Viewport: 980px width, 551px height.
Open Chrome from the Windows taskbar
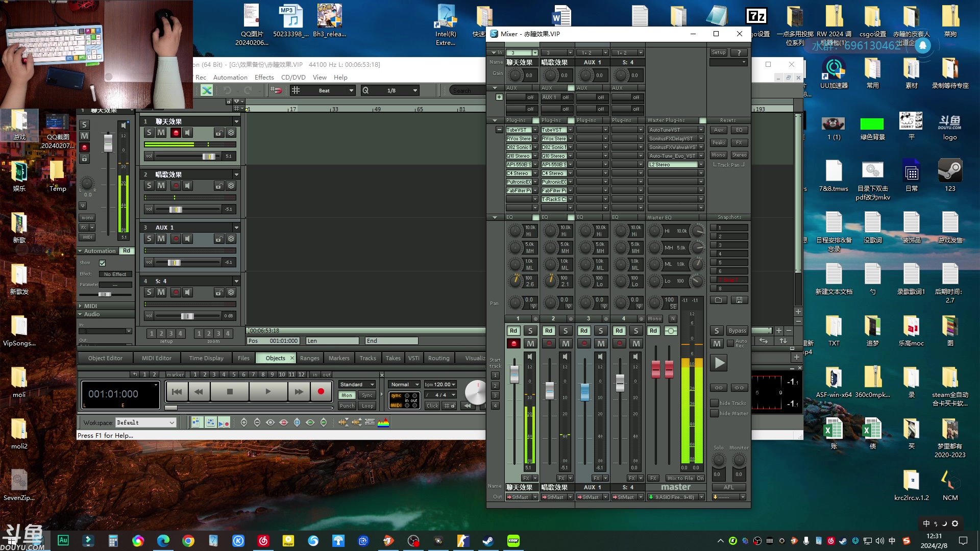coord(188,541)
